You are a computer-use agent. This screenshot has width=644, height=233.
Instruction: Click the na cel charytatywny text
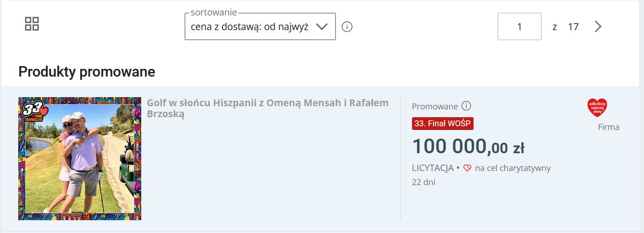pyautogui.click(x=513, y=168)
